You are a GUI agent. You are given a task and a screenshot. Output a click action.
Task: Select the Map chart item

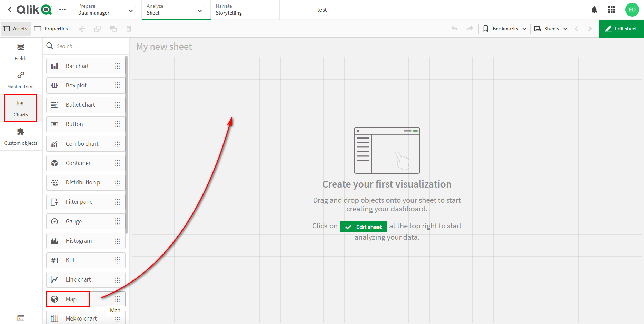point(68,299)
